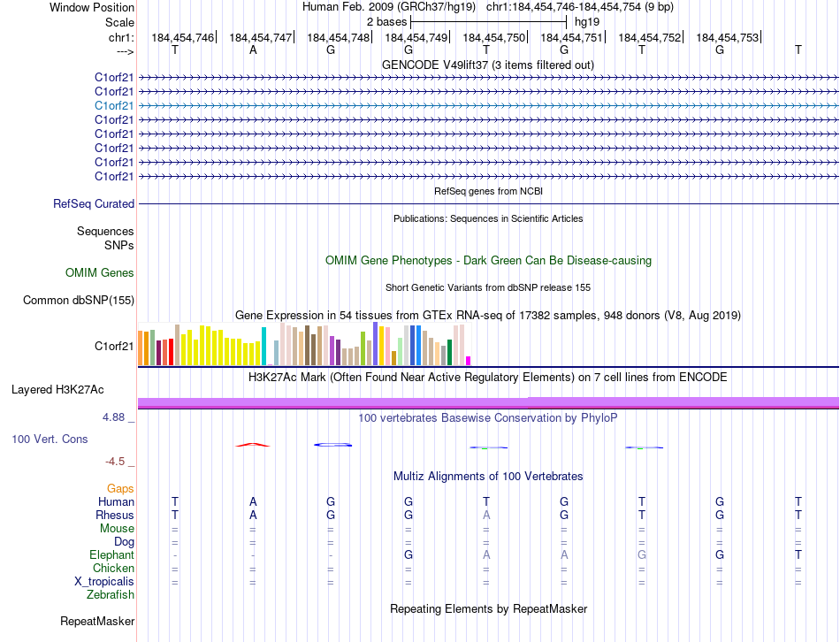
Task: Click the 184,454,750 position in chr1 ruler
Action: [494, 37]
